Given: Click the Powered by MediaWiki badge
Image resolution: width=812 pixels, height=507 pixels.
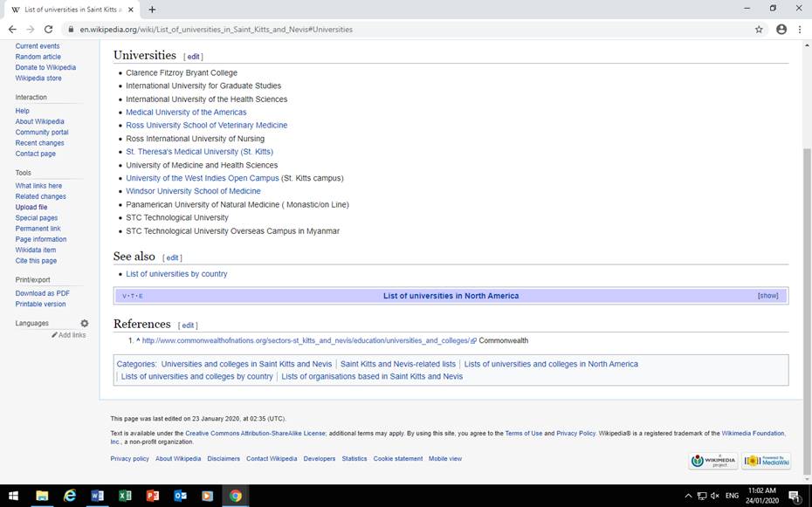Looking at the screenshot, I should (766, 461).
